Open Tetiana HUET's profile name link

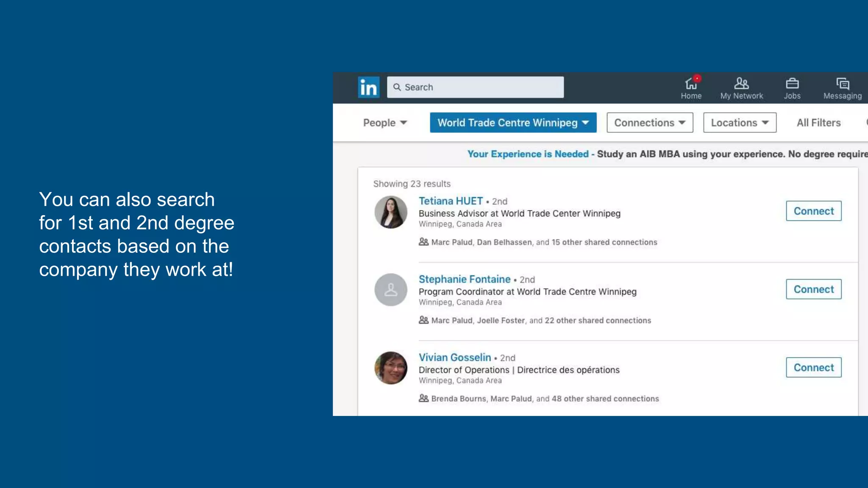tap(451, 201)
